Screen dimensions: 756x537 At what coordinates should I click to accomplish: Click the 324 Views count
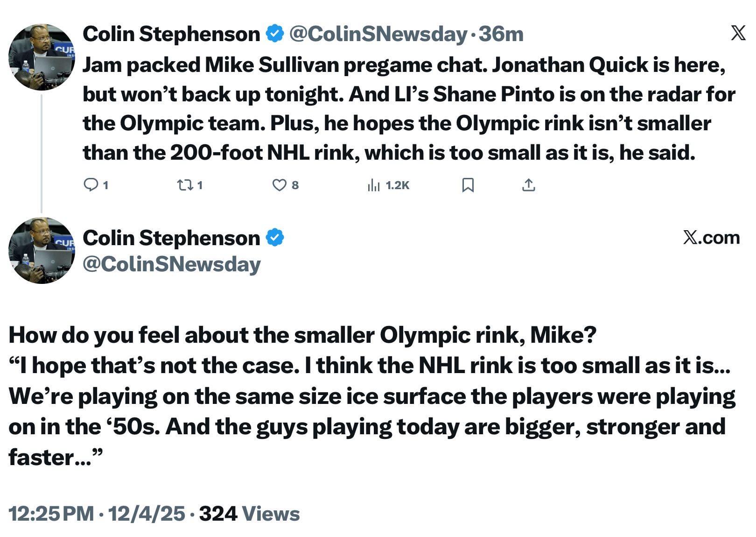249,514
